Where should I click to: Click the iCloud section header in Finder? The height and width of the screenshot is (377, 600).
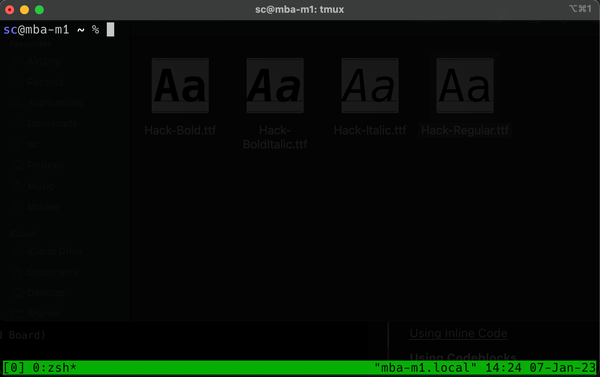[x=23, y=233]
